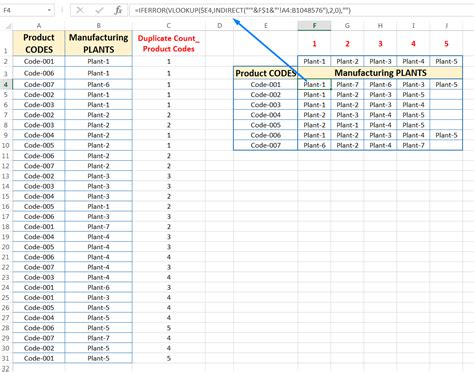Select column H header
Screen dimensions: 474x372
380,26
